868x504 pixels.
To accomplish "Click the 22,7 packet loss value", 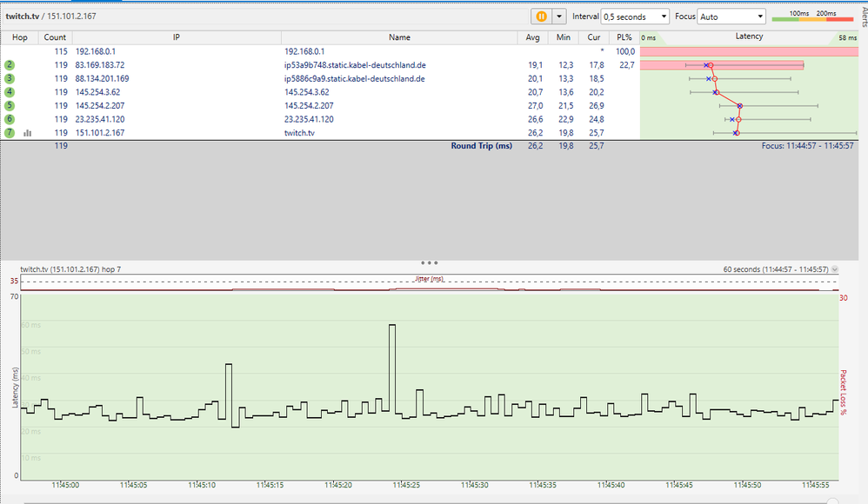I will coord(626,64).
